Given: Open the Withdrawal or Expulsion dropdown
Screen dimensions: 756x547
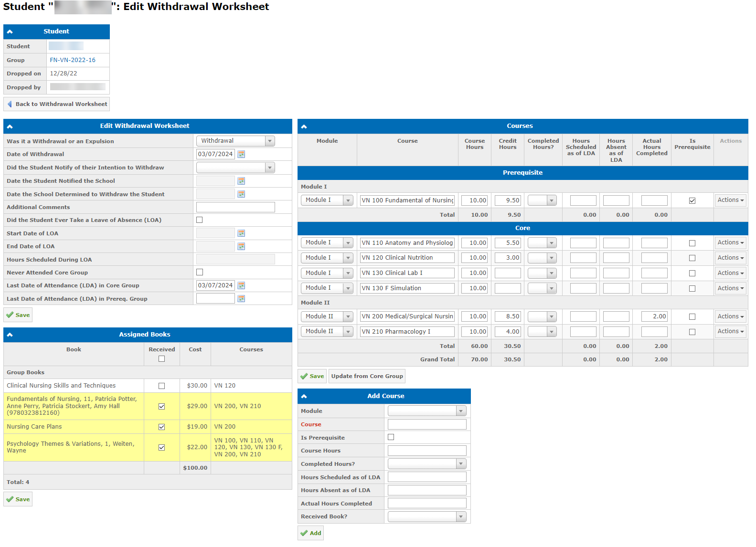Looking at the screenshot, I should pos(235,141).
